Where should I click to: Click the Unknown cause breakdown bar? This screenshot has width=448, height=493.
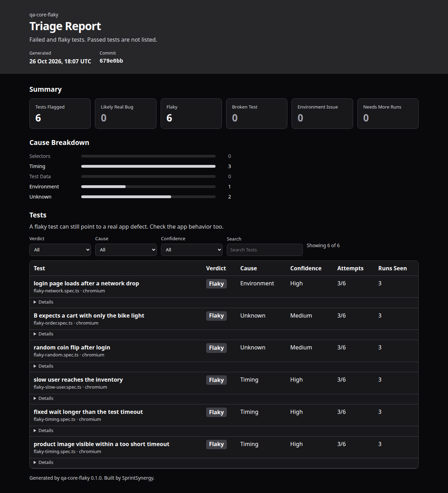(x=148, y=197)
